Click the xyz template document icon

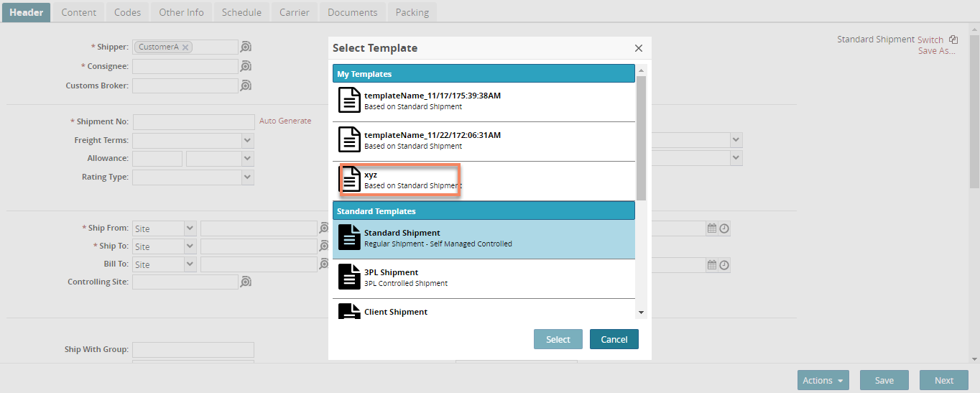[x=349, y=179]
